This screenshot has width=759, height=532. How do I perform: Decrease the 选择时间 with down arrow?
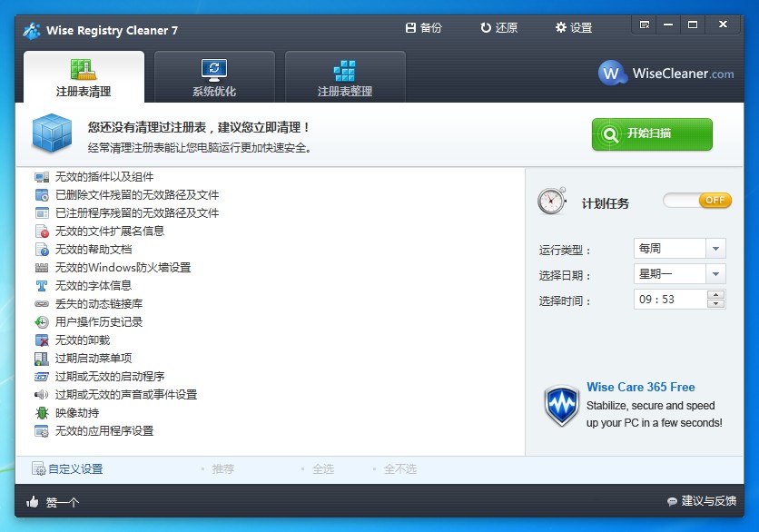point(716,303)
